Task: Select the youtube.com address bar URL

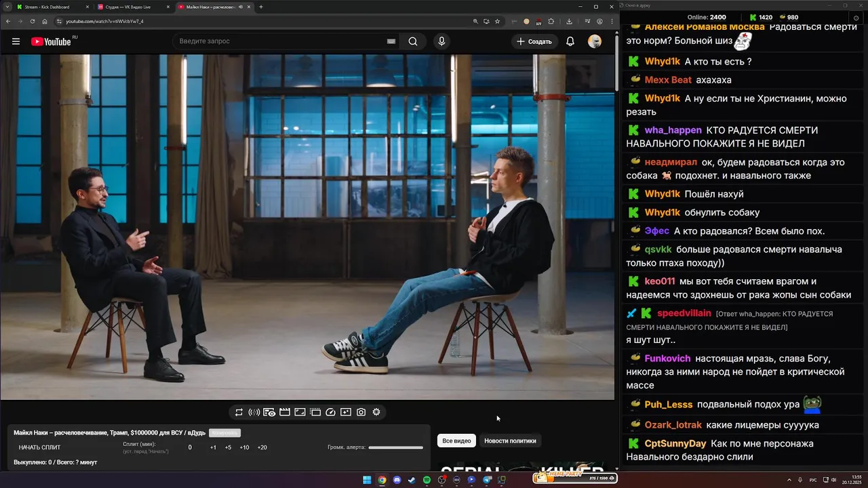Action: (104, 21)
